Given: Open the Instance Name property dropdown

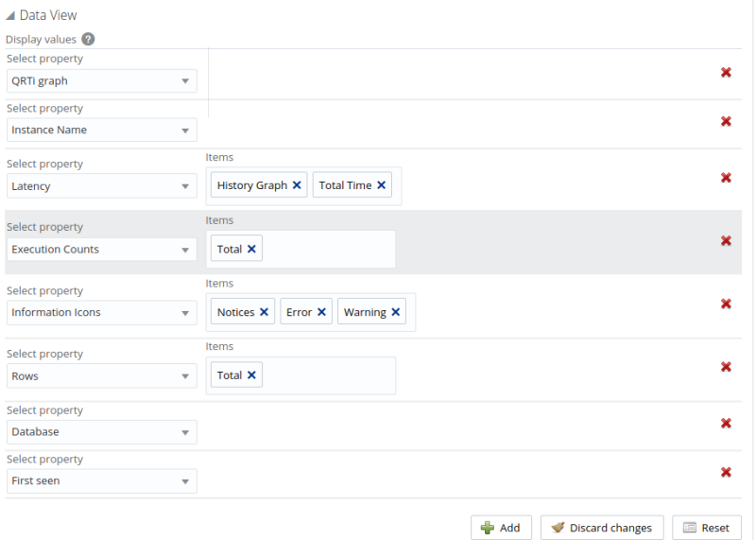Looking at the screenshot, I should (x=102, y=130).
